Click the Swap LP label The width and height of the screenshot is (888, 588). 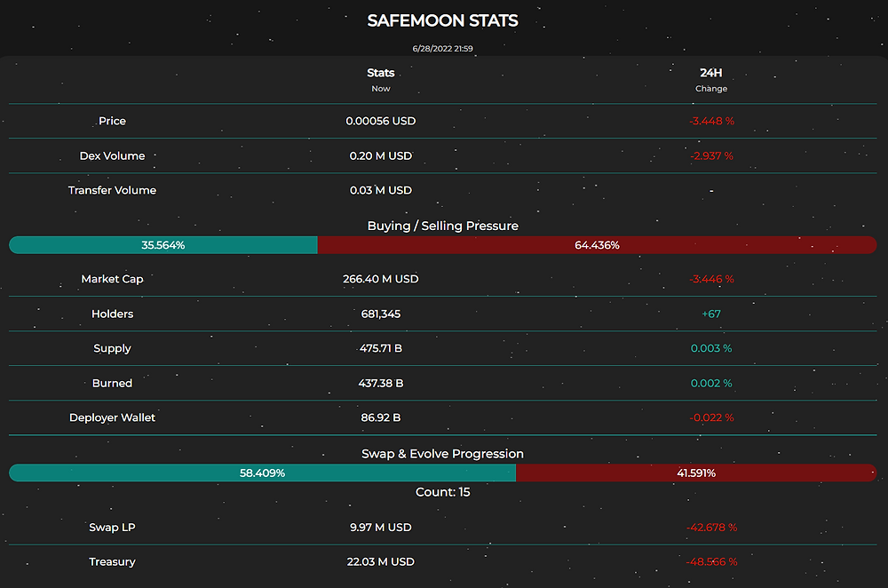coord(112,528)
